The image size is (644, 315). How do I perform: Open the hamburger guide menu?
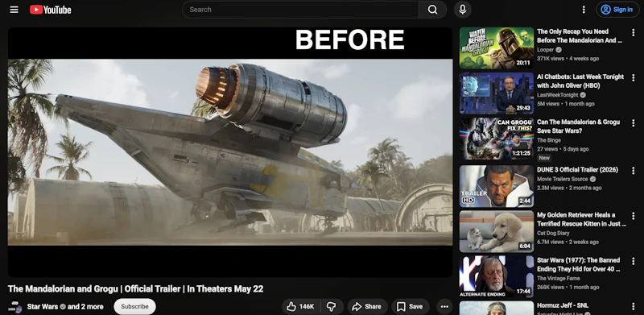point(14,10)
